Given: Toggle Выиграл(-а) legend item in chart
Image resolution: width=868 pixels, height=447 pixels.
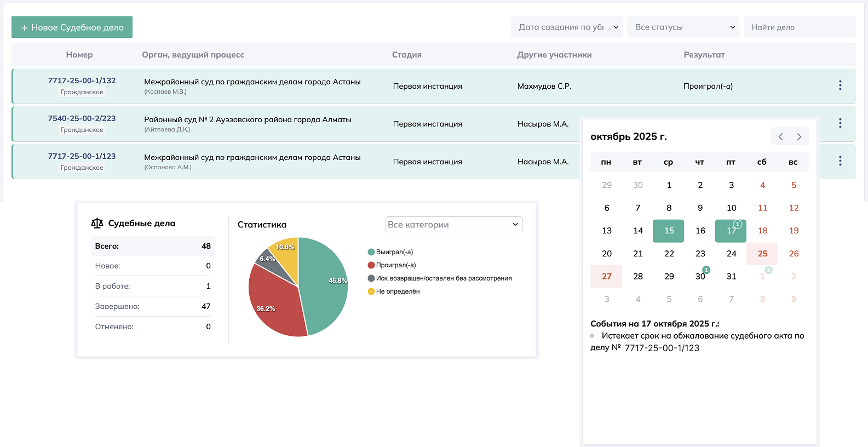Looking at the screenshot, I should [x=390, y=252].
